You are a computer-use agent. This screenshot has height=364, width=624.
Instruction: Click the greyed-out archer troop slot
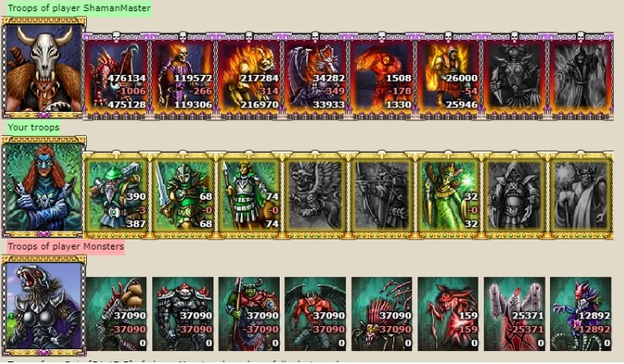tap(381, 195)
